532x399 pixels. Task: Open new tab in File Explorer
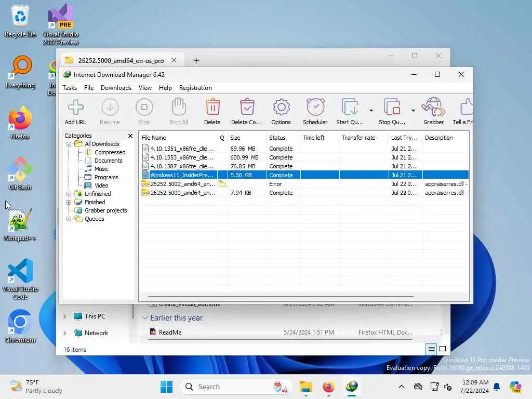click(x=196, y=61)
